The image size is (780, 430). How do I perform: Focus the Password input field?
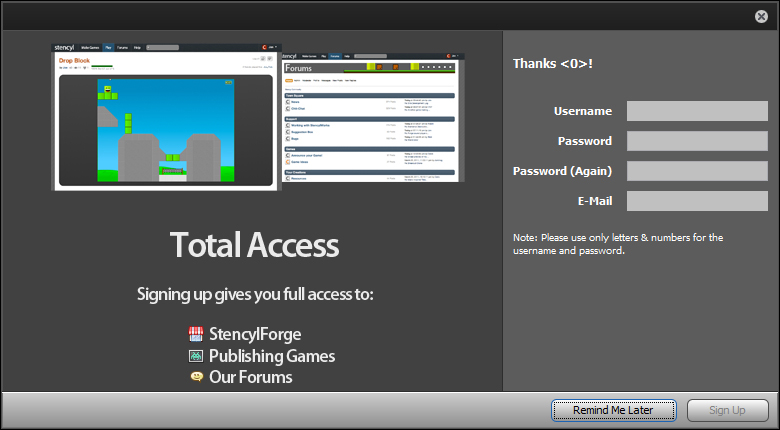point(697,141)
